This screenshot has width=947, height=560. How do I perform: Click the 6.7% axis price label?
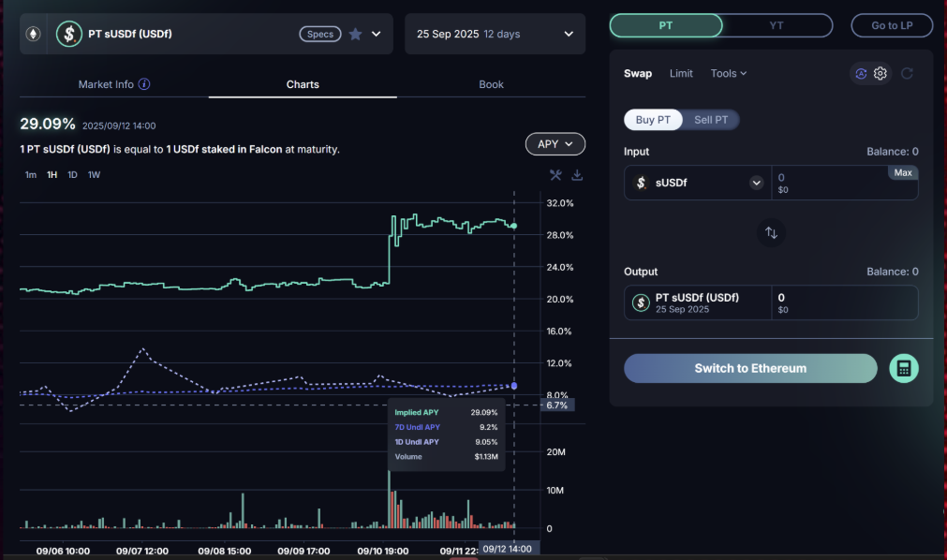pyautogui.click(x=556, y=405)
